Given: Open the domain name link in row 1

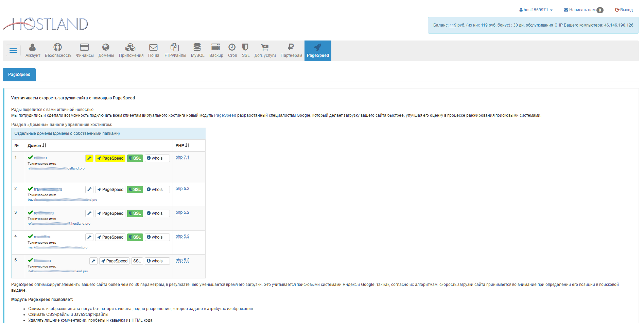Looking at the screenshot, I should point(40,158).
